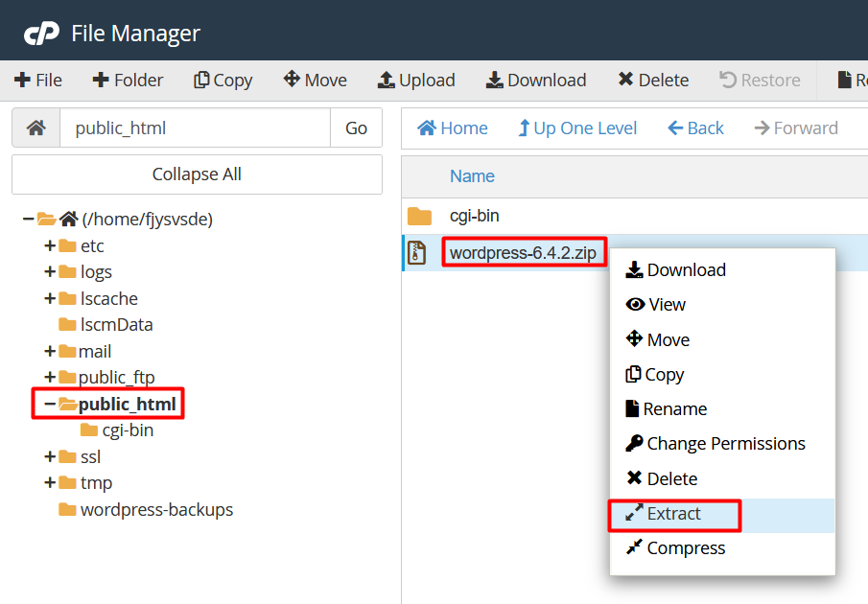The width and height of the screenshot is (868, 604).
Task: Click the Delete toolbar icon
Action: click(626, 81)
